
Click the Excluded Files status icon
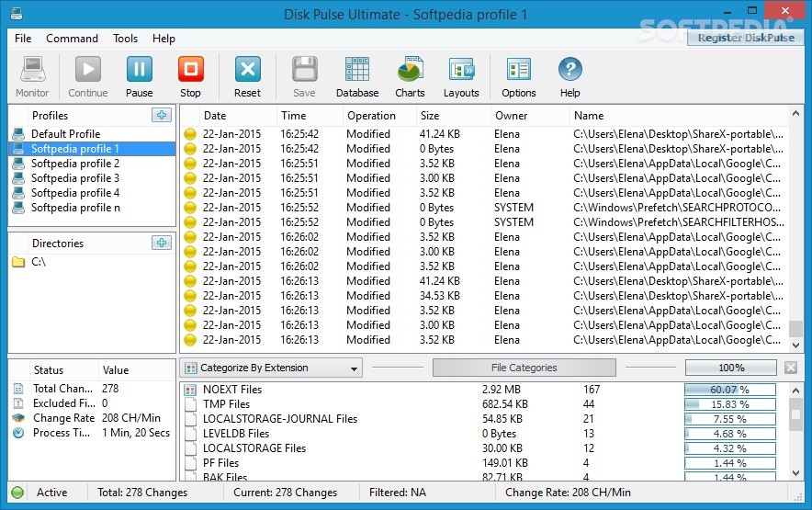18,403
